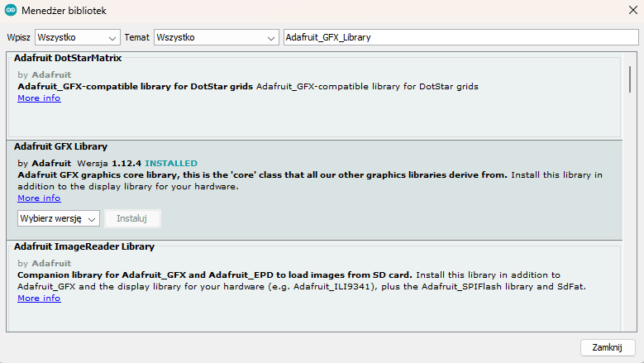Open More info for Adafruit DotStarMatrix
Screen dimensions: 644x363
(39, 98)
